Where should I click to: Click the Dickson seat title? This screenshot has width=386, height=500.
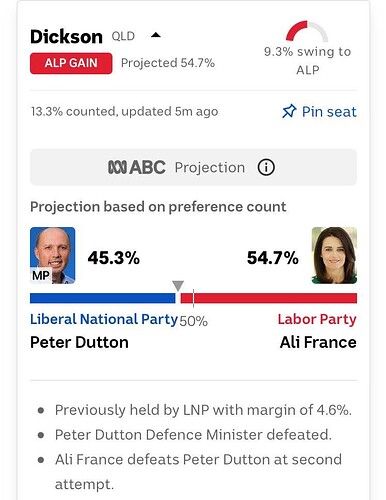pyautogui.click(x=66, y=36)
